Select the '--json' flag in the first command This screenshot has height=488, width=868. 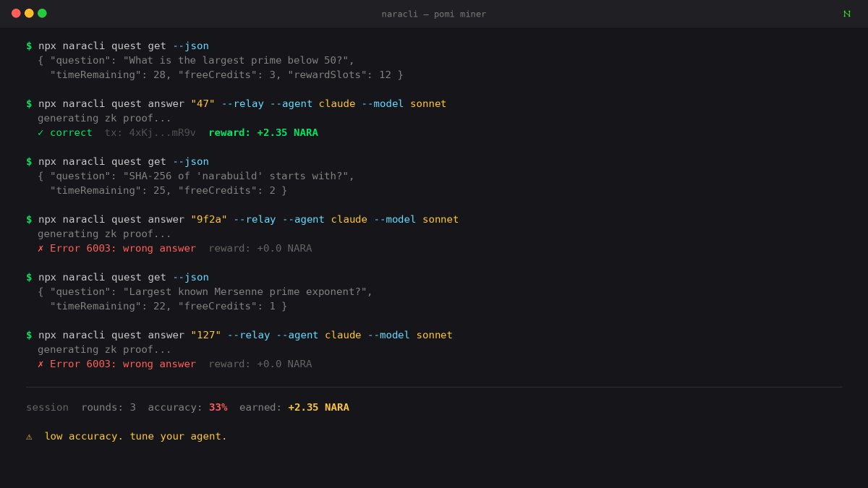coord(190,46)
